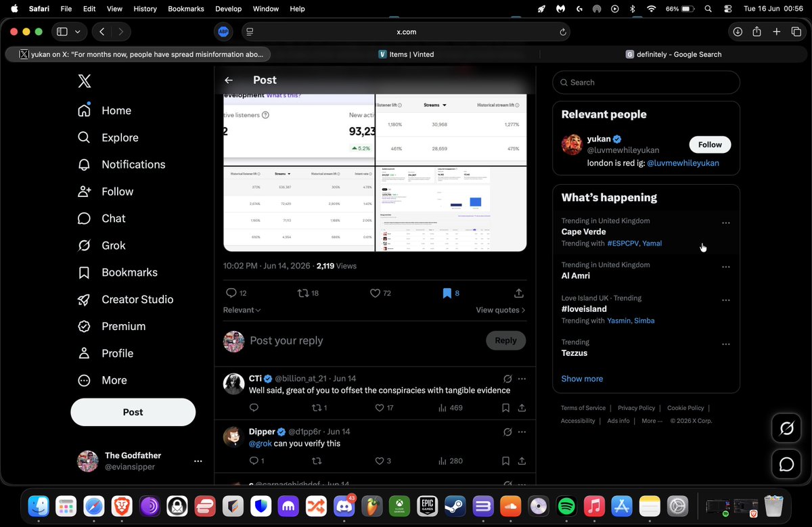
Task: Click the X search field
Action: (646, 83)
